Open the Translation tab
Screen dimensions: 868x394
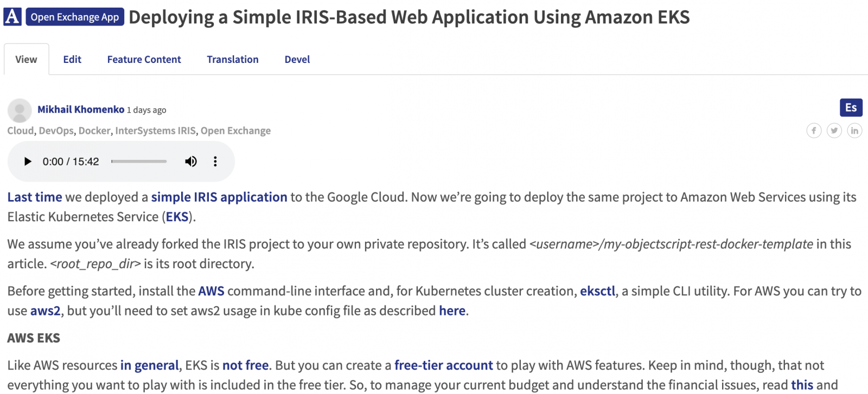(x=233, y=59)
